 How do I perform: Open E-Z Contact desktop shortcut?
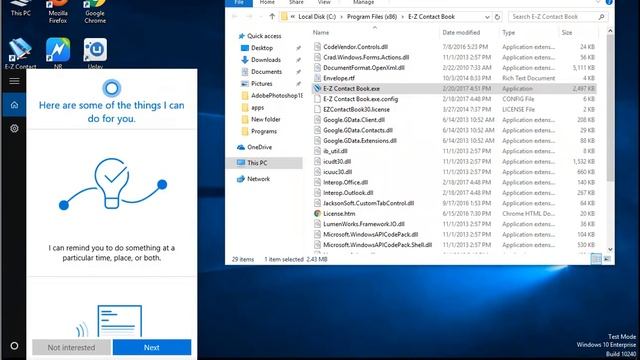click(x=20, y=53)
